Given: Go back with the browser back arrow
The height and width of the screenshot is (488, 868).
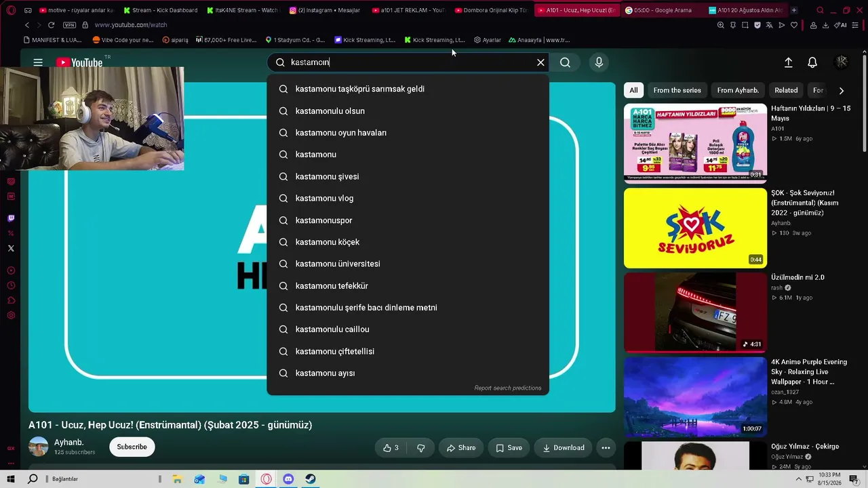Looking at the screenshot, I should point(27,25).
